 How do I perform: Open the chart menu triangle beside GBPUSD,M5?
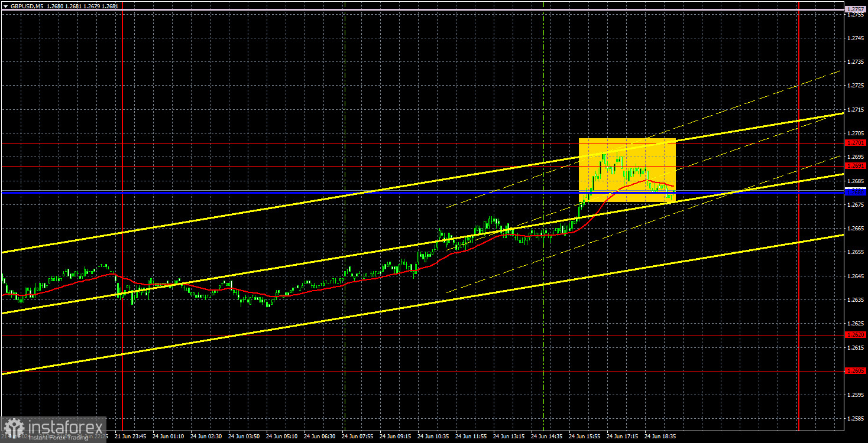click(x=5, y=6)
